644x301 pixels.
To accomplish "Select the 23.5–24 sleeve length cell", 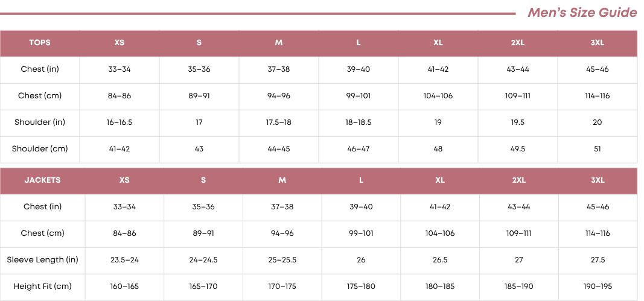I will tap(125, 260).
